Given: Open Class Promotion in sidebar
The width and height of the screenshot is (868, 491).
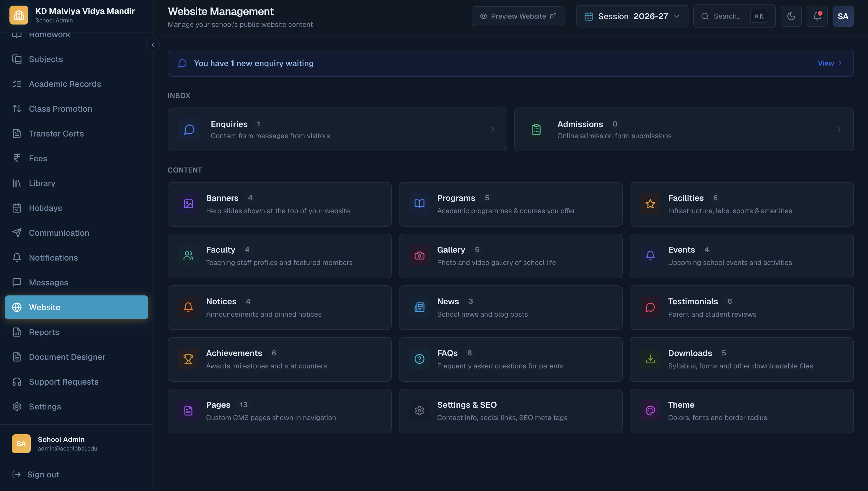Looking at the screenshot, I should coord(76,109).
